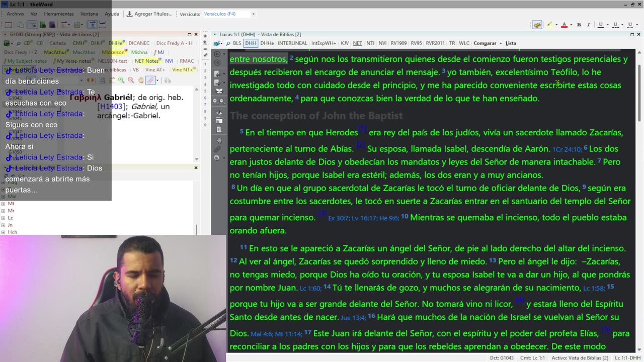Switch to the INTERLINEAL Bible tab

click(292, 43)
